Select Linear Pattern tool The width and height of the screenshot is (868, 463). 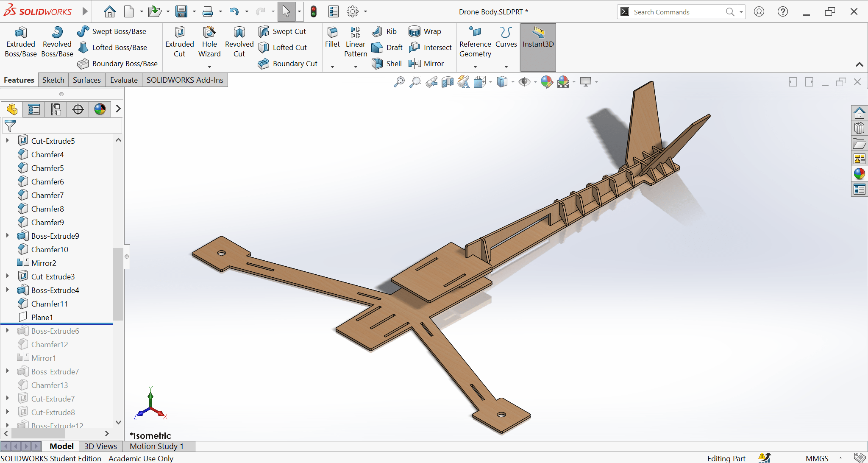coord(356,42)
